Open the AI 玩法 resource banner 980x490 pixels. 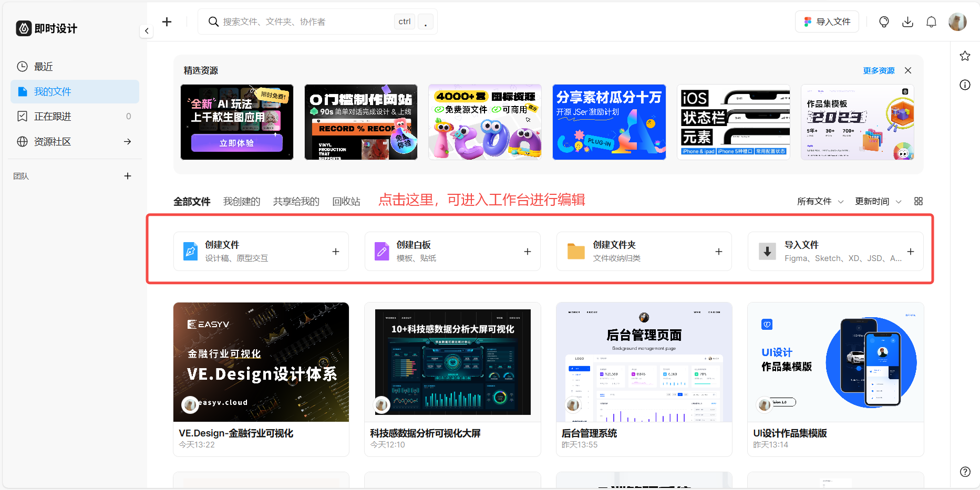point(237,122)
